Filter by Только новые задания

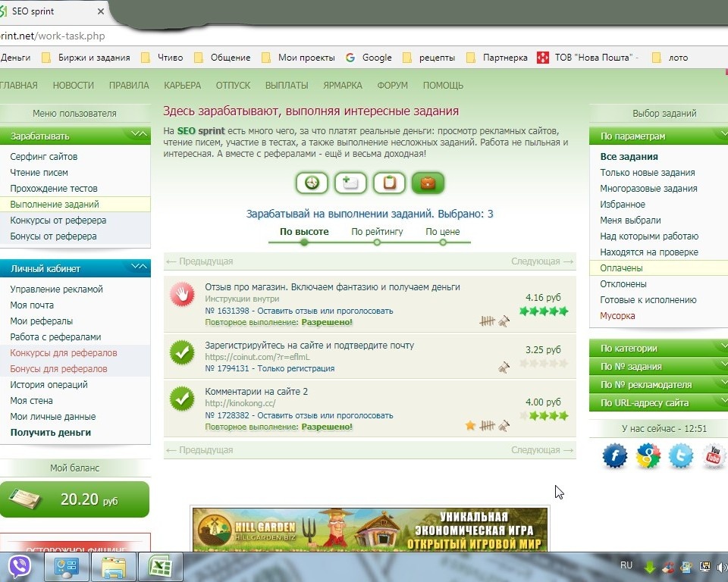coord(647,172)
